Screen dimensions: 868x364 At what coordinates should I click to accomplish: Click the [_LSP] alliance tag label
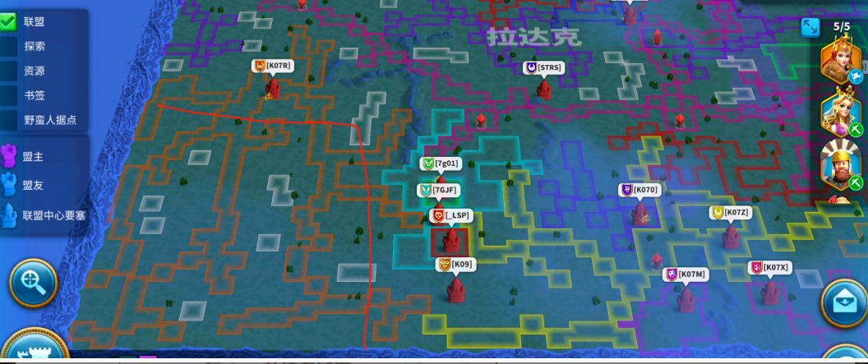point(451,215)
